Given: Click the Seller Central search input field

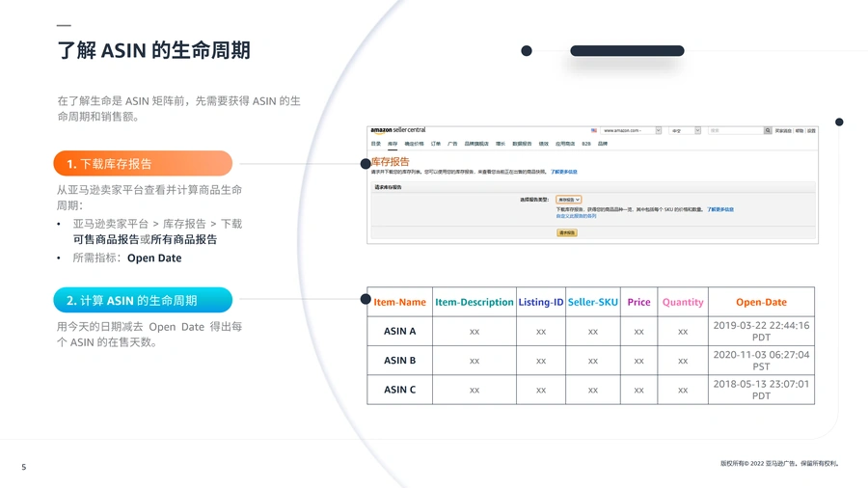Looking at the screenshot, I should 736,130.
